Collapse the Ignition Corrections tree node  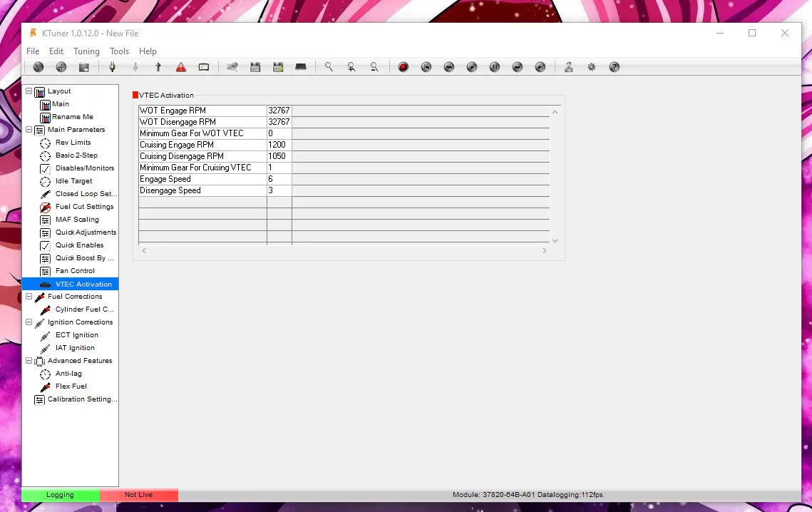point(29,322)
